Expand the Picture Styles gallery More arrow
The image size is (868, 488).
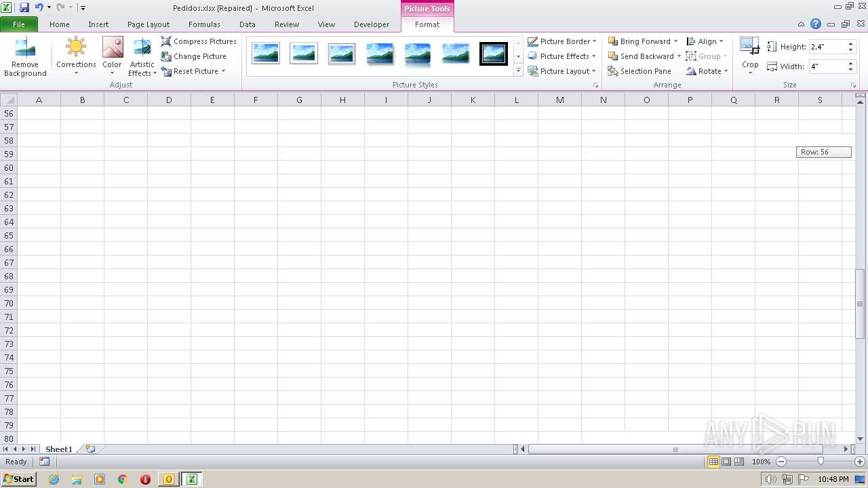click(518, 70)
